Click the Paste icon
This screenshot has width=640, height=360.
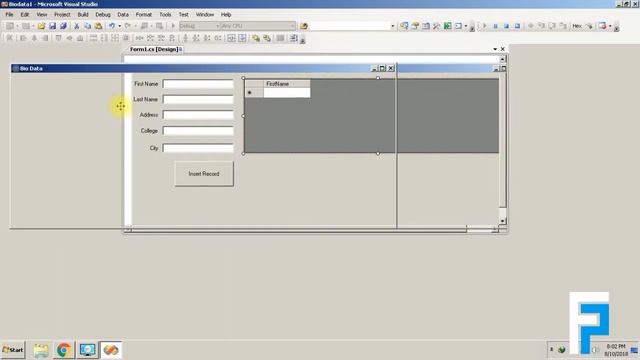98,26
